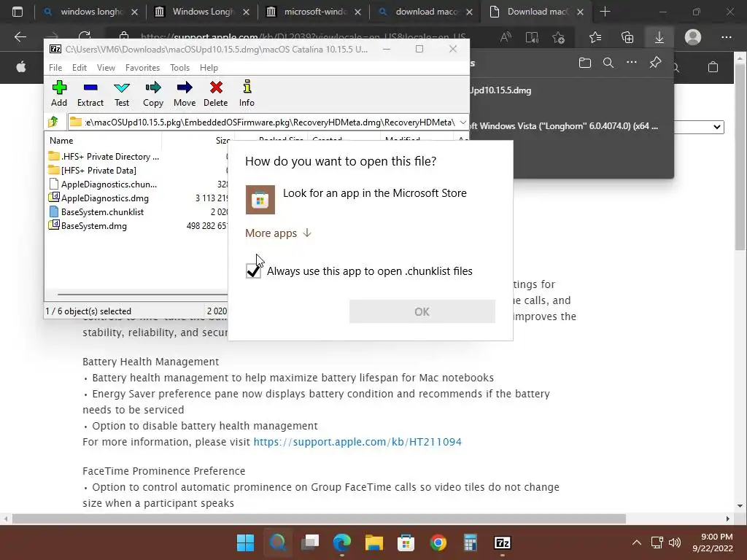747x560 pixels.
Task: Open downloads folder icon in Edge downloads panel
Action: pyautogui.click(x=584, y=63)
